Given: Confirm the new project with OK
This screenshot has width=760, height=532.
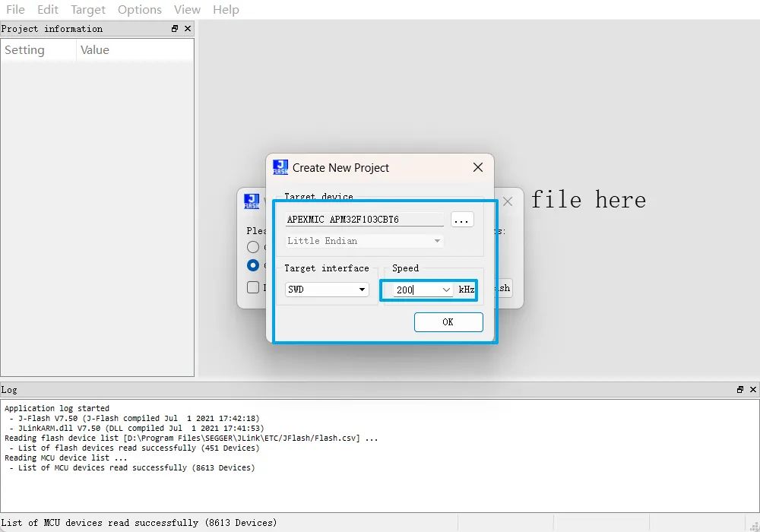Looking at the screenshot, I should point(448,322).
